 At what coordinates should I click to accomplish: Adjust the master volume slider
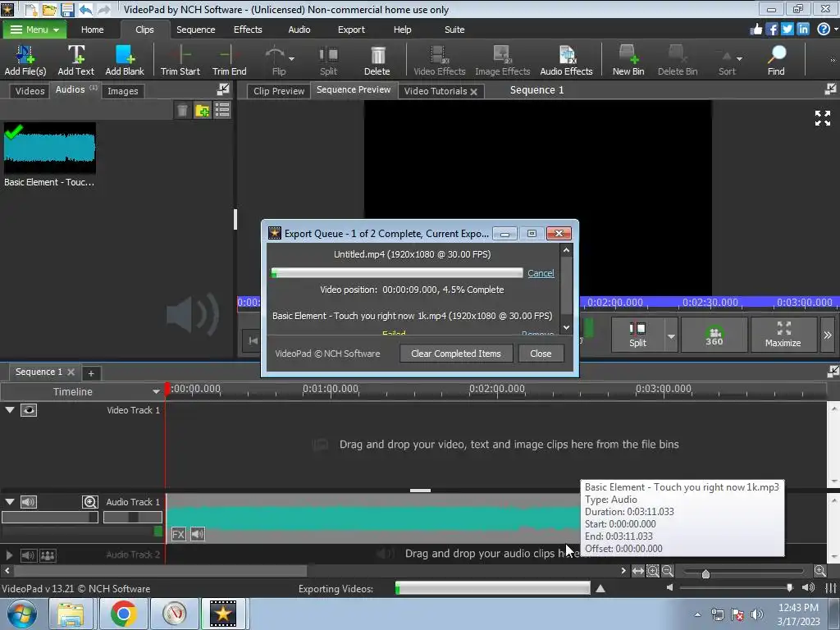pos(789,587)
